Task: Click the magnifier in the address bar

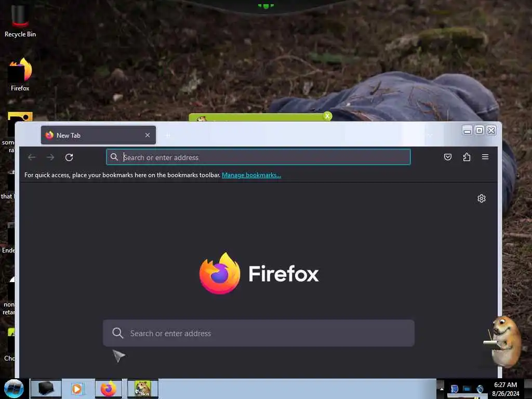Action: pyautogui.click(x=114, y=157)
